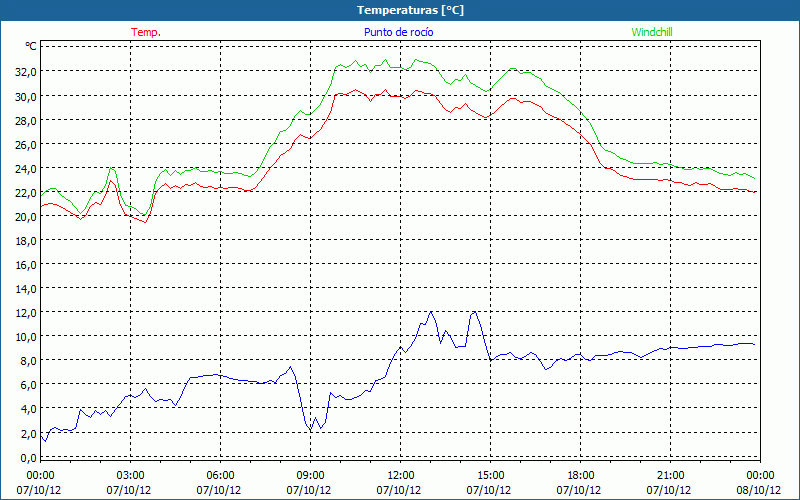Click the '10,0' y-axis value

[26, 337]
